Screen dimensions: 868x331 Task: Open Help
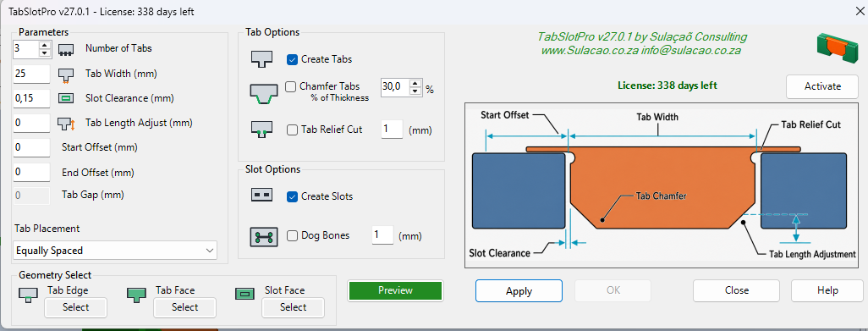pyautogui.click(x=827, y=290)
